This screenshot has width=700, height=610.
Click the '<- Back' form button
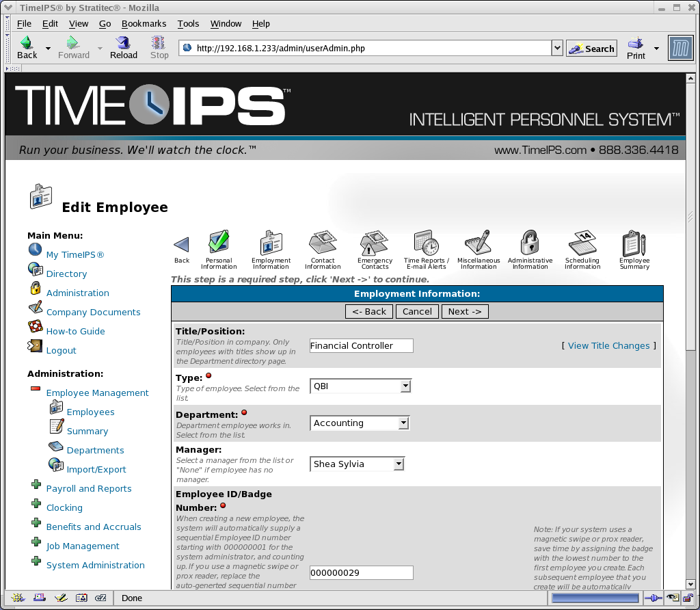click(x=369, y=312)
